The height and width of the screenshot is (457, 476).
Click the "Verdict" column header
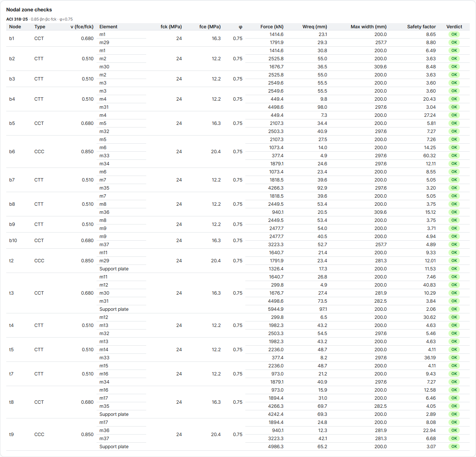pyautogui.click(x=454, y=26)
